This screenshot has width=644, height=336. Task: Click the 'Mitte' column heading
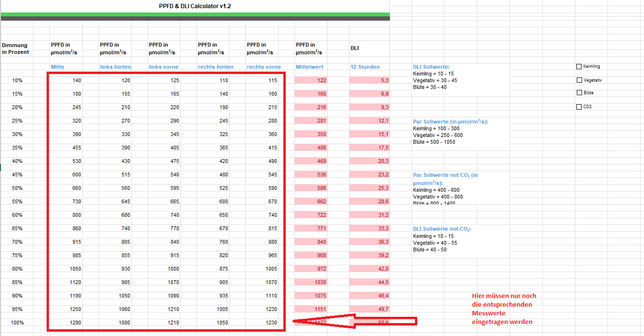58,67
